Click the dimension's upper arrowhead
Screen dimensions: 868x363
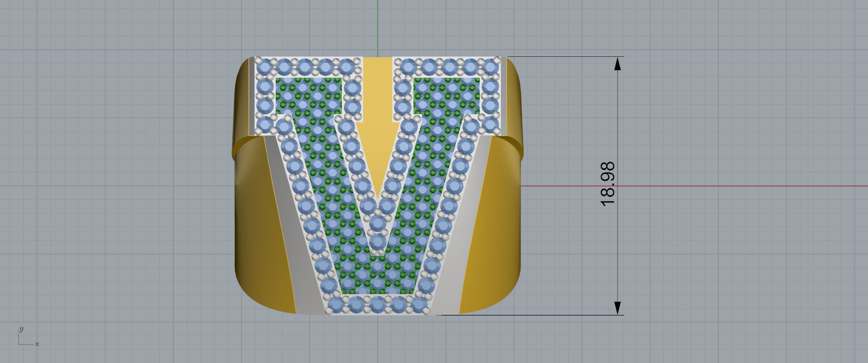pos(618,64)
